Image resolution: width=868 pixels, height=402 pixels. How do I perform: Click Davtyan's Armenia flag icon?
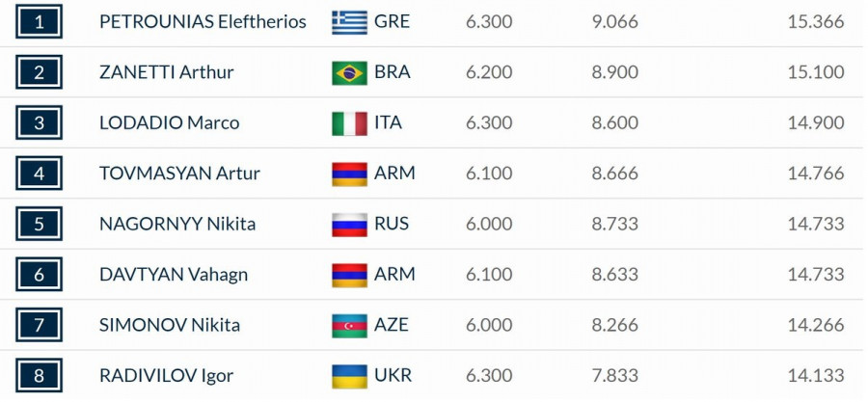coord(349,275)
